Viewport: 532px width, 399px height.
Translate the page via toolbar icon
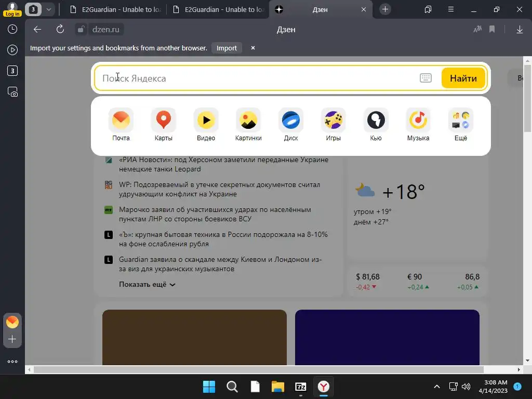(477, 30)
